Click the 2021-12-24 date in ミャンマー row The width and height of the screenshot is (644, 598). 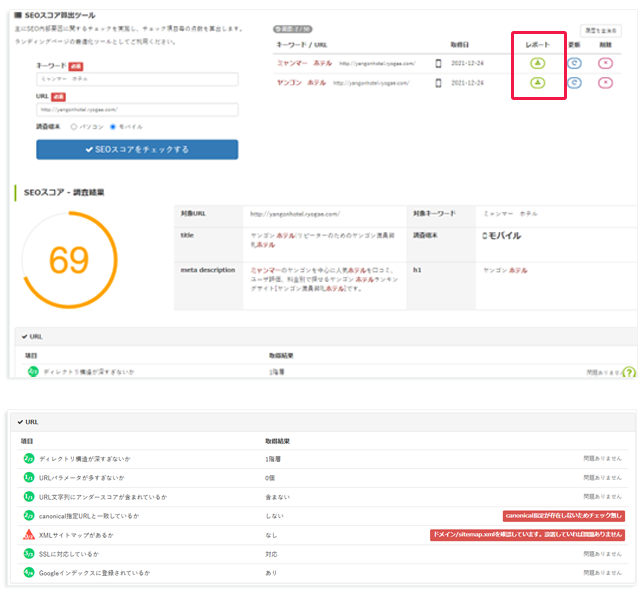pyautogui.click(x=467, y=63)
